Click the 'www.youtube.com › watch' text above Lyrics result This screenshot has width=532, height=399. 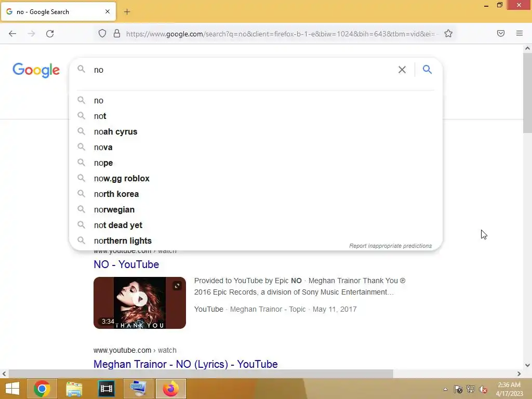click(x=135, y=350)
